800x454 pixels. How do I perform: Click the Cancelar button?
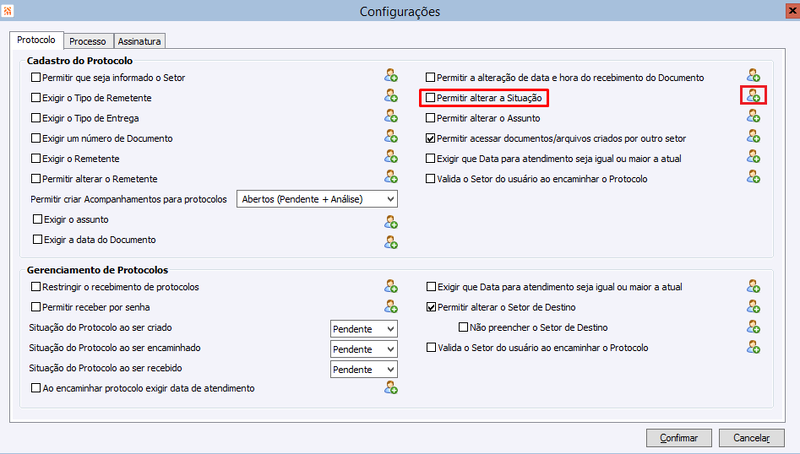[x=752, y=438]
